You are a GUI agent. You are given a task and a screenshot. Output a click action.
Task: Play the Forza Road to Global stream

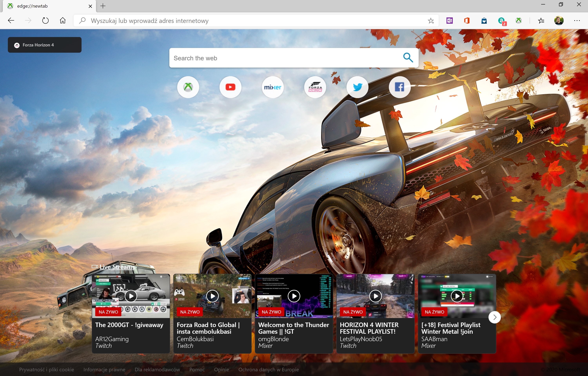[x=212, y=296]
